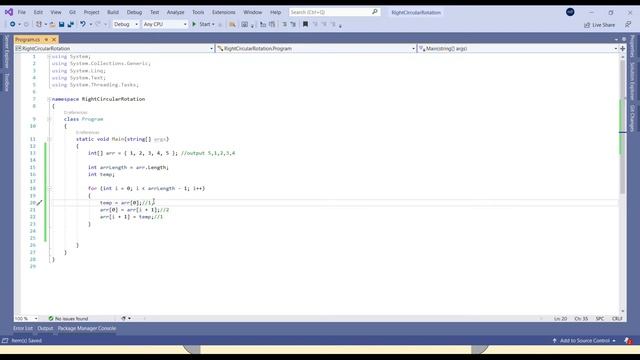
Task: Open the Debug menu
Action: pos(134,12)
